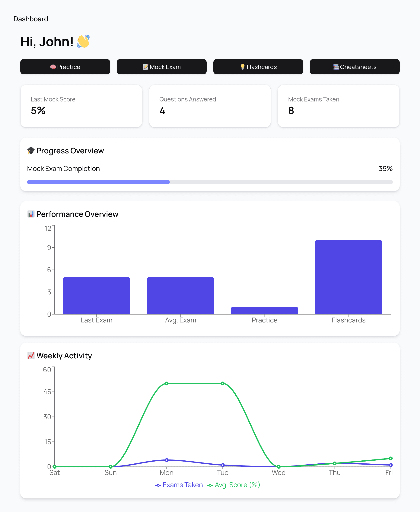Click the Practice navigation button

[65, 67]
